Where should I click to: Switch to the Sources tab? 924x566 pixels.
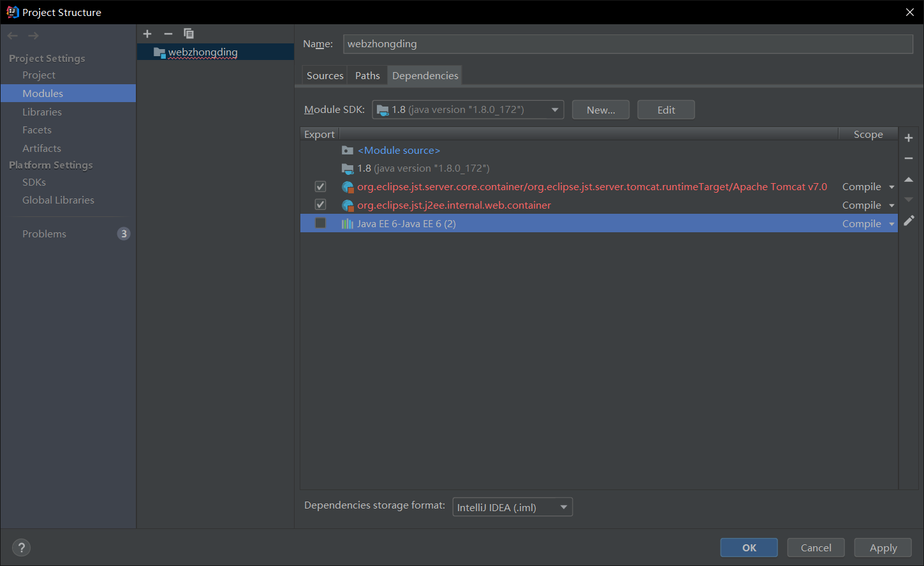(x=325, y=75)
